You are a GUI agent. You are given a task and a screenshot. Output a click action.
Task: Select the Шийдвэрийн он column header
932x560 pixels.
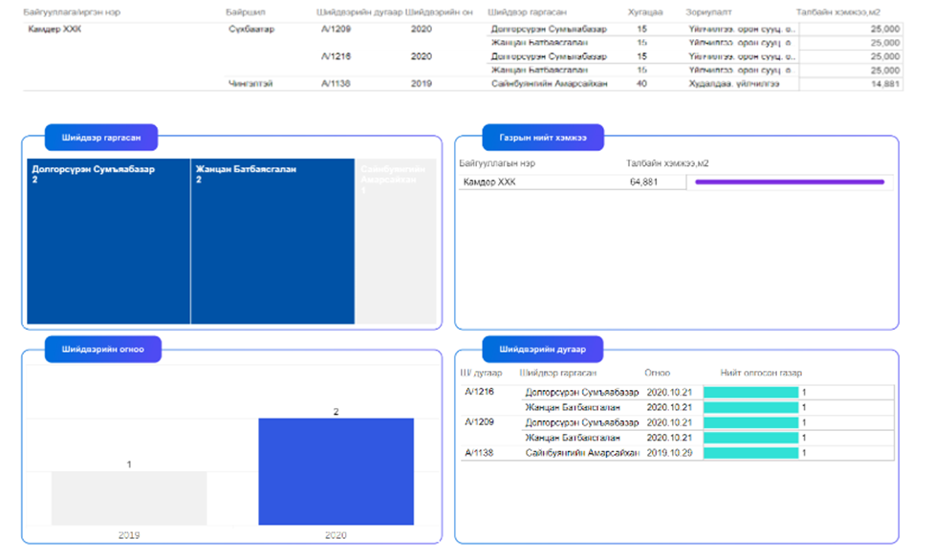(x=439, y=11)
